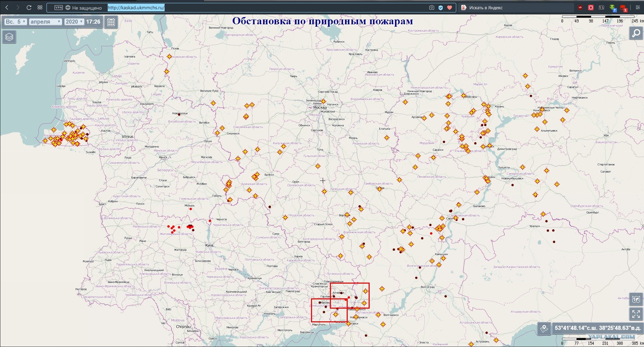Image resolution: width=644 pixels, height=347 pixels.
Task: Click the 'Харків' city label
Action: pos(298,256)
